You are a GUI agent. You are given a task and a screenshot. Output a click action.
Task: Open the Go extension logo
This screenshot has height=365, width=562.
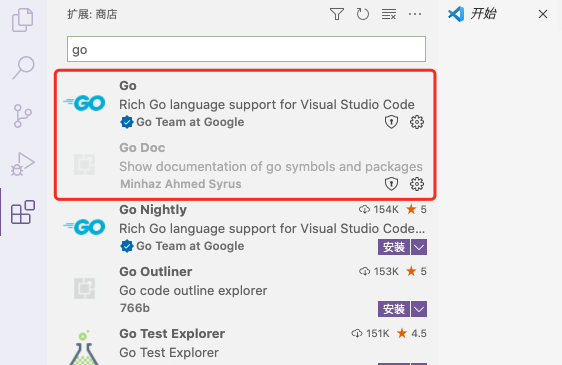coord(84,103)
